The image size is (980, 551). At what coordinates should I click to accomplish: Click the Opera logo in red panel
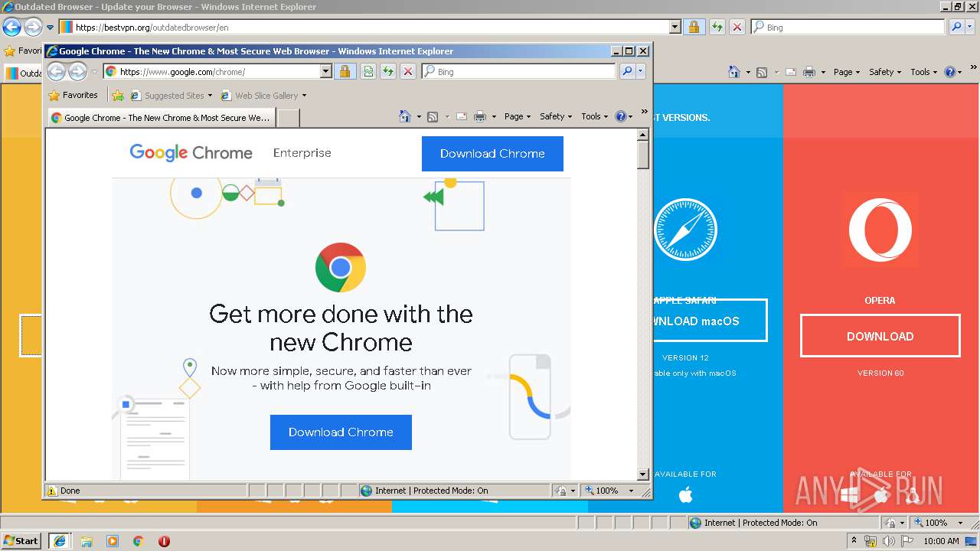tap(880, 230)
